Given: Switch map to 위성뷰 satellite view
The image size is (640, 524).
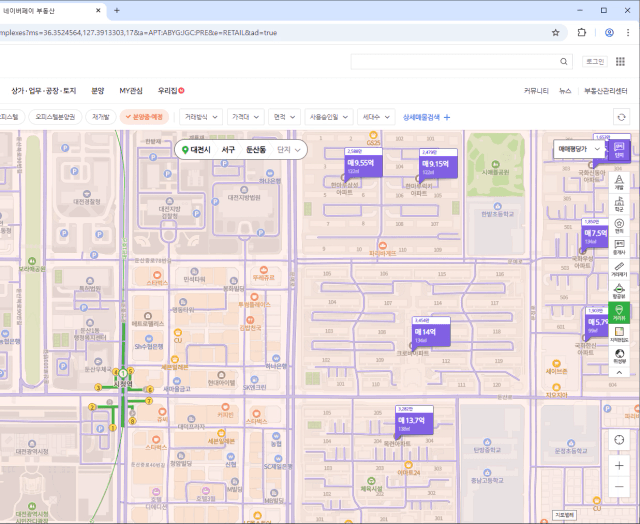Looking at the screenshot, I should click(x=619, y=356).
